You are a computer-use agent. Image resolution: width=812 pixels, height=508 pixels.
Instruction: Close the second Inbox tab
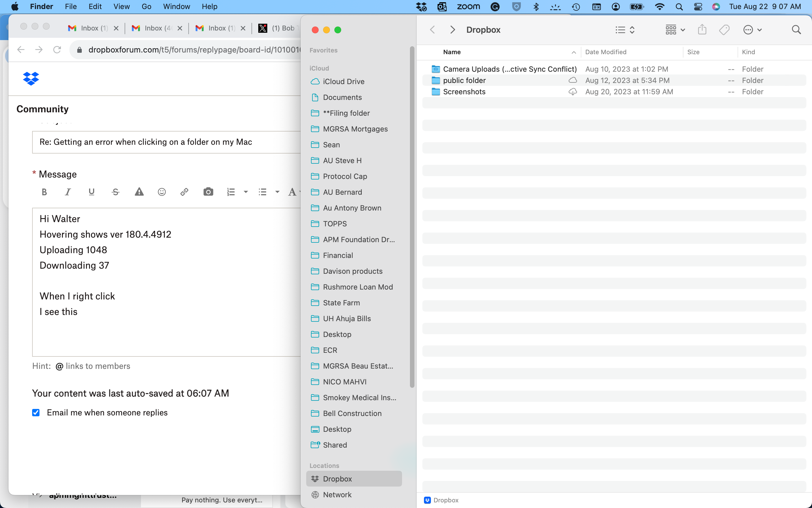coord(180,28)
